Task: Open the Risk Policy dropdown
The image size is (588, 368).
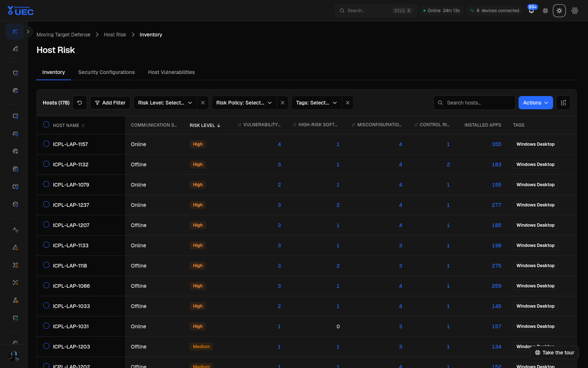Action: pos(244,103)
